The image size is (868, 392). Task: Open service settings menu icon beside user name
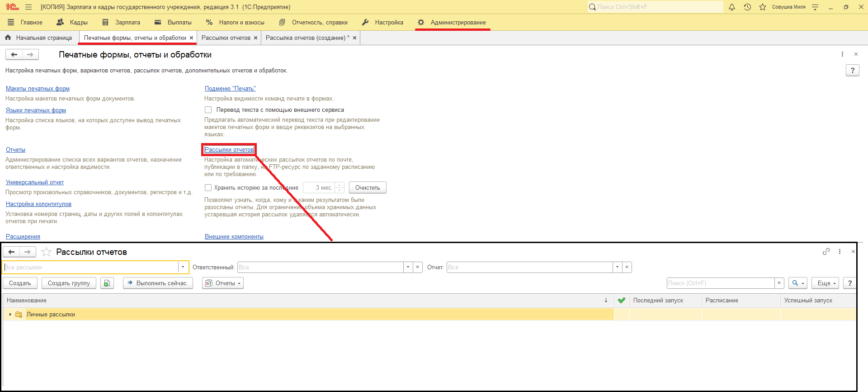[815, 7]
